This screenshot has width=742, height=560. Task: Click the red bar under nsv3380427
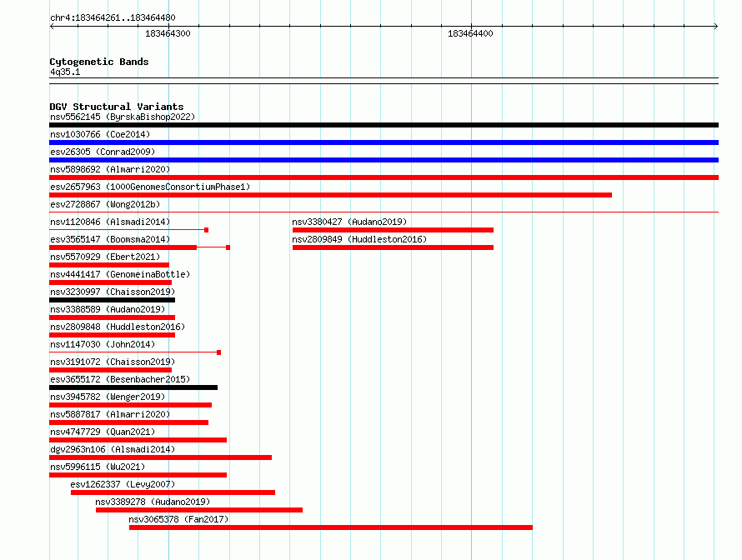[393, 230]
